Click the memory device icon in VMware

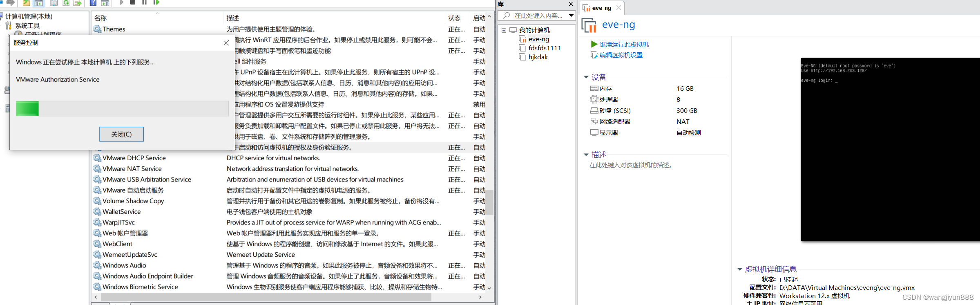(x=594, y=88)
